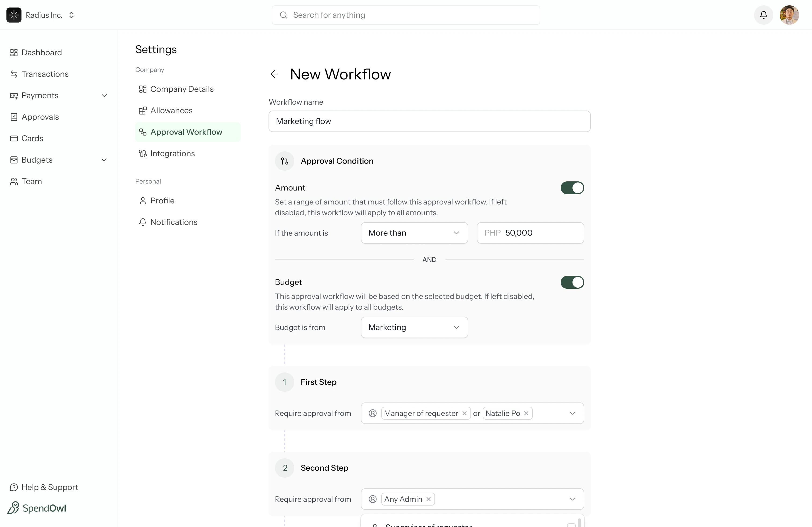Open the Integrations settings page
This screenshot has width=812, height=527.
pos(172,153)
